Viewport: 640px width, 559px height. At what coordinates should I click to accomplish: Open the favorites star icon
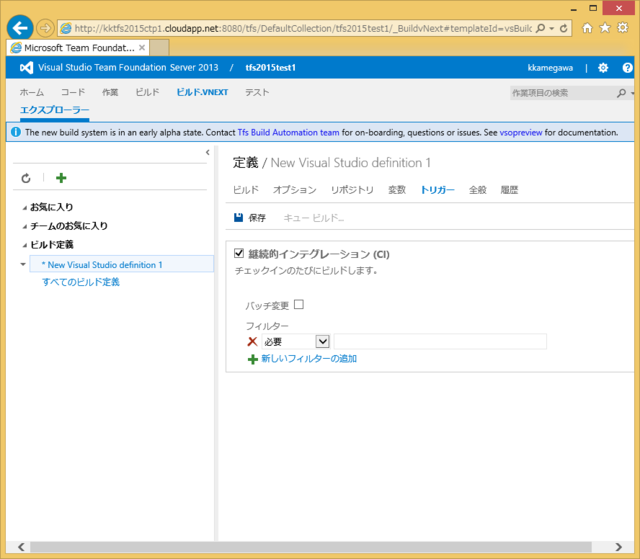pos(604,28)
